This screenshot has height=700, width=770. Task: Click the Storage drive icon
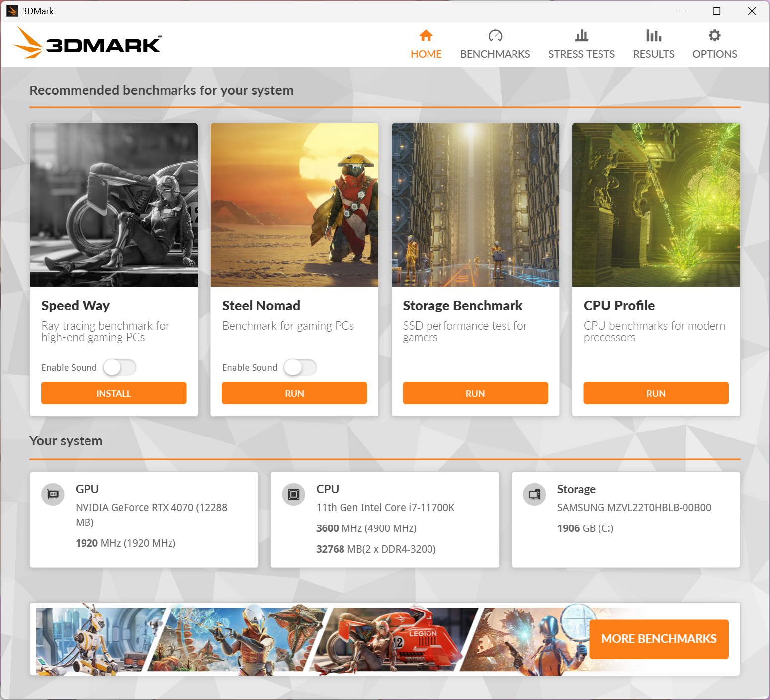pos(534,494)
